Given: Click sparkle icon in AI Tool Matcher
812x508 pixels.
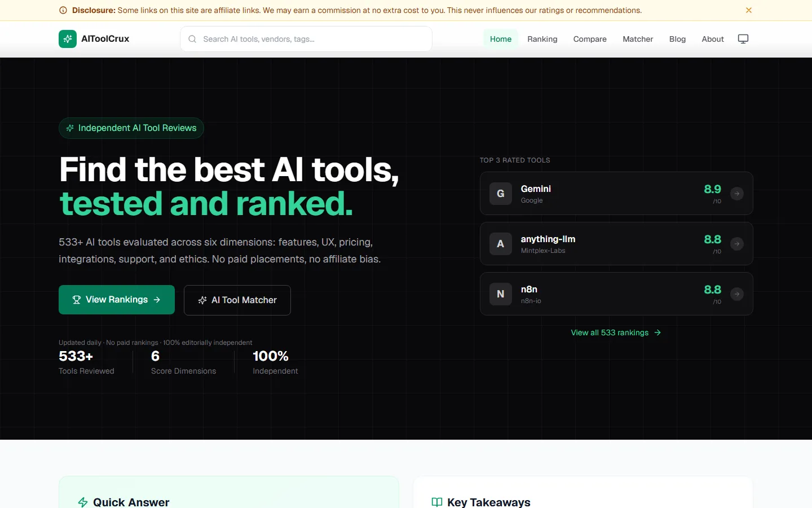Looking at the screenshot, I should point(202,300).
